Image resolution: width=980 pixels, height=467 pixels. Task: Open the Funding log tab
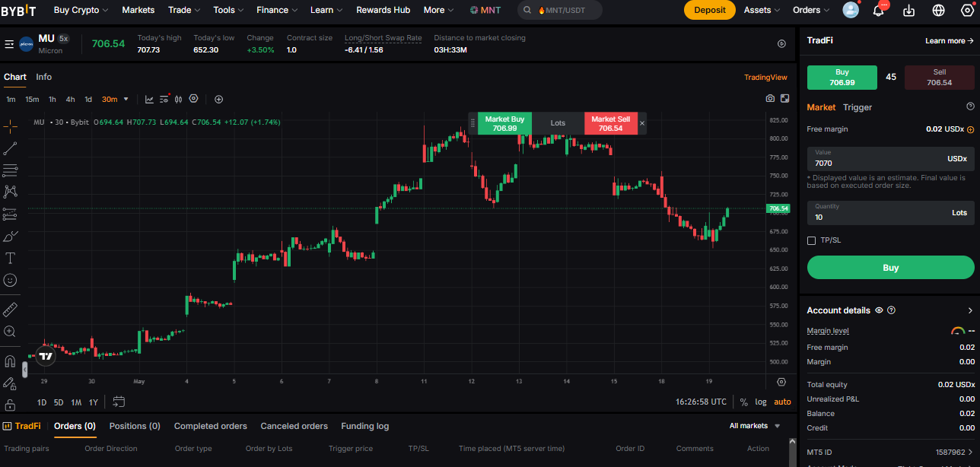pos(365,426)
